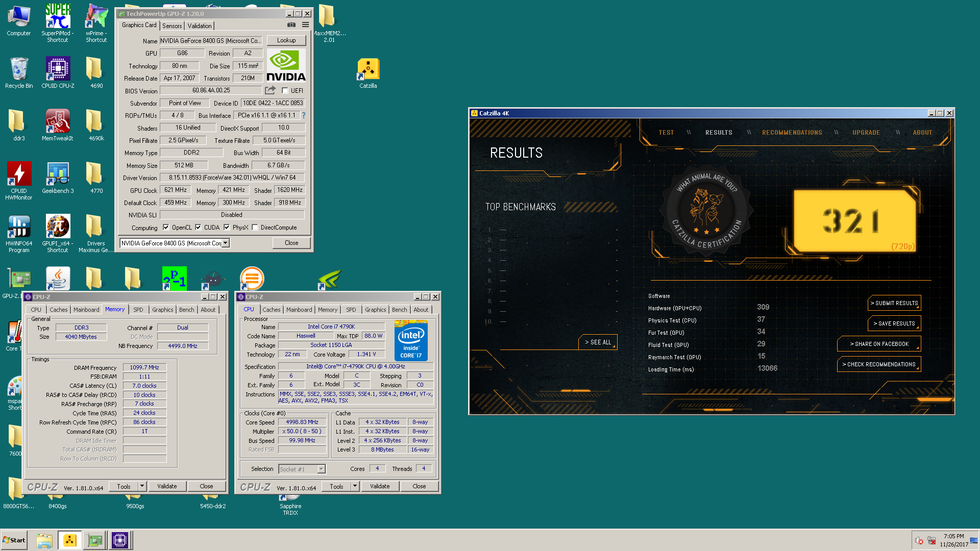Open the Recycle Bin icon

click(19, 72)
